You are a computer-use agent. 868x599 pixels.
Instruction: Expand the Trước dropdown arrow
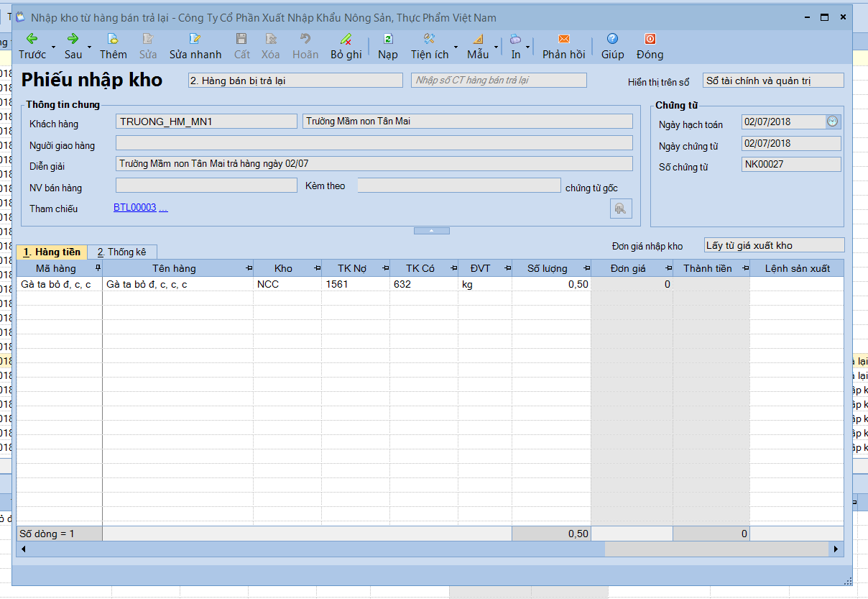coord(53,47)
